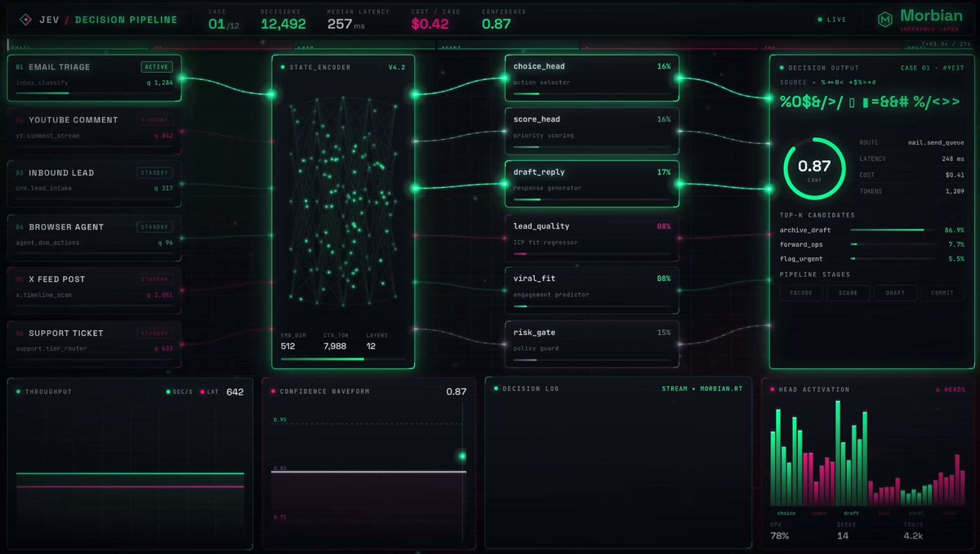Click the LAT legend in Throughput
980x554 pixels.
pyautogui.click(x=209, y=392)
